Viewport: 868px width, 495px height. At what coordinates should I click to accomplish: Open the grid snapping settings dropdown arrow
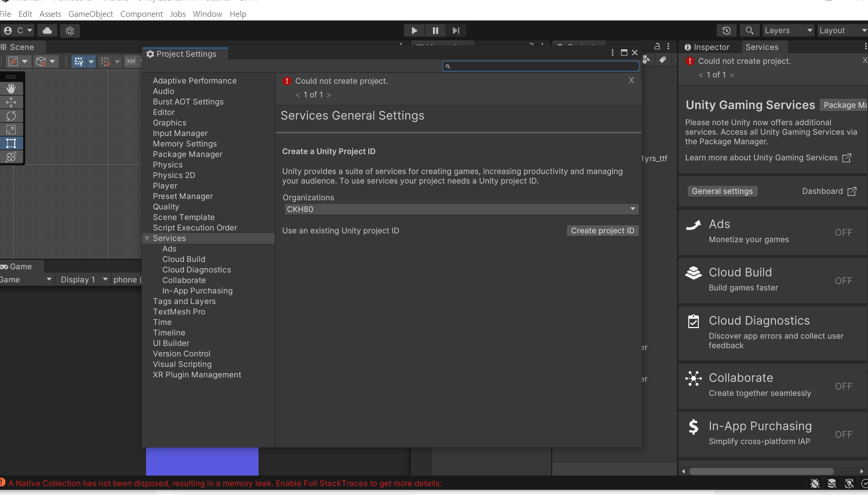click(x=117, y=61)
